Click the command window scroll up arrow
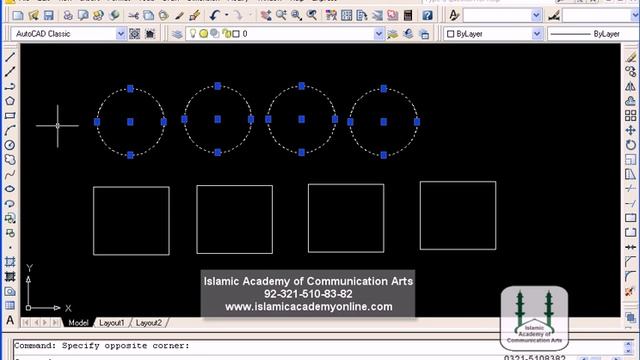The image size is (640, 360). (x=629, y=345)
